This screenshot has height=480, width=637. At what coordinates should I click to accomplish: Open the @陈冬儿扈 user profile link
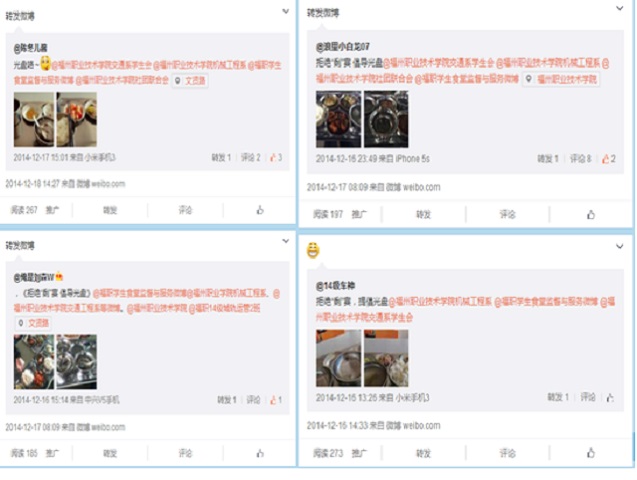(x=31, y=48)
